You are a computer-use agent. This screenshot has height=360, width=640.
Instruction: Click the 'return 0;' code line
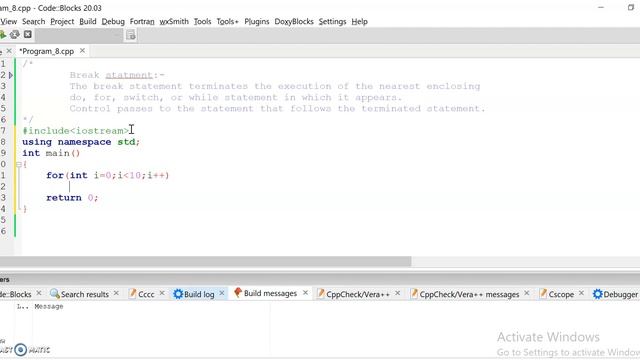pyautogui.click(x=72, y=198)
